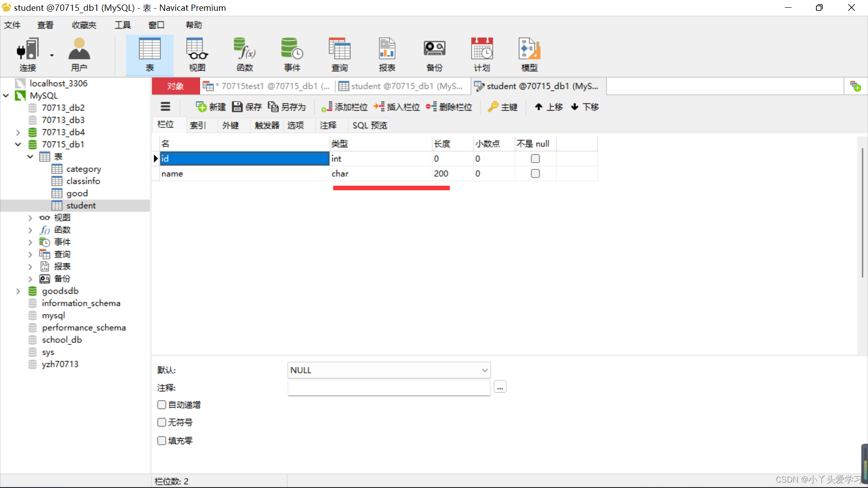
Task: Open the 工具 menu
Action: pyautogui.click(x=123, y=25)
